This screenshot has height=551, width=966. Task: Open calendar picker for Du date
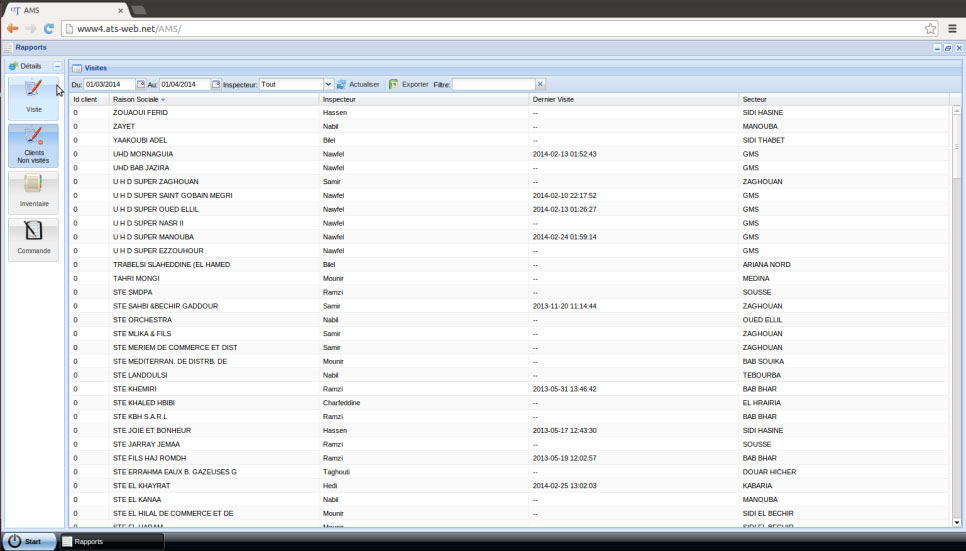[x=141, y=85]
